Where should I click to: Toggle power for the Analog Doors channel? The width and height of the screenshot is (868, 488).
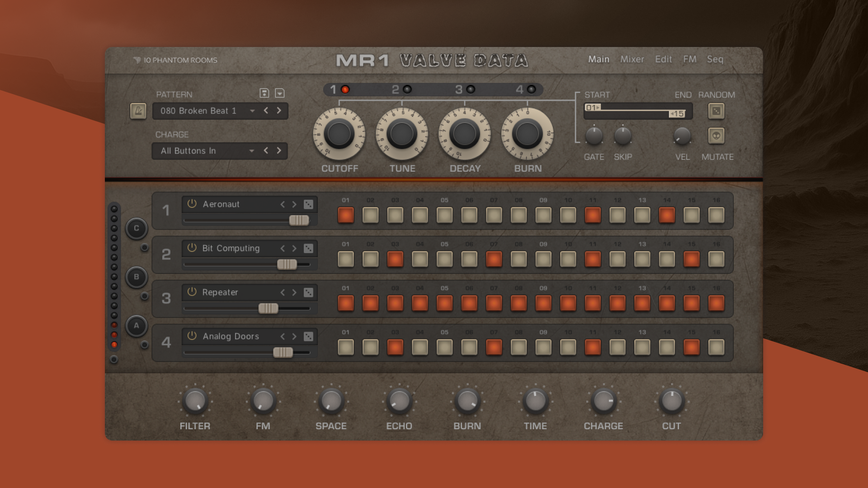(x=192, y=336)
